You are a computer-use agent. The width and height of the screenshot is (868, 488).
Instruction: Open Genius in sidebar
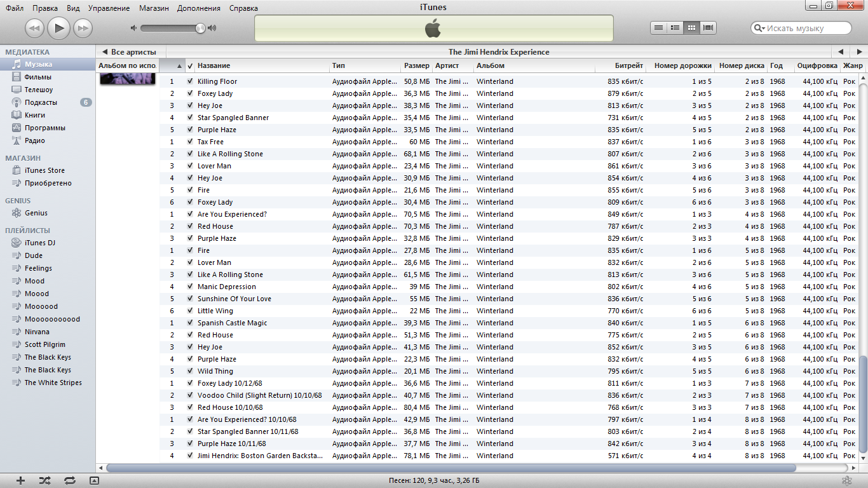tap(48, 213)
